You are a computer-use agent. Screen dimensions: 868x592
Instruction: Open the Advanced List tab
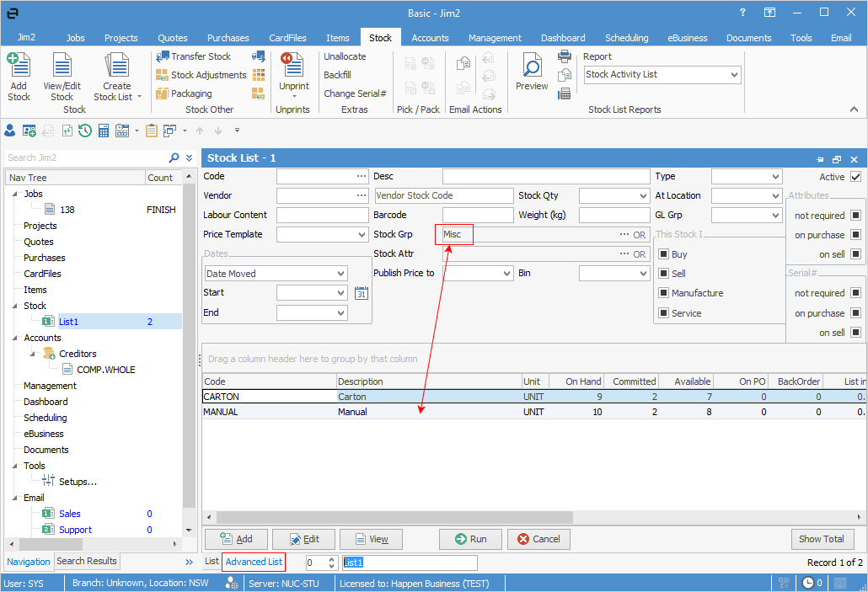point(254,562)
